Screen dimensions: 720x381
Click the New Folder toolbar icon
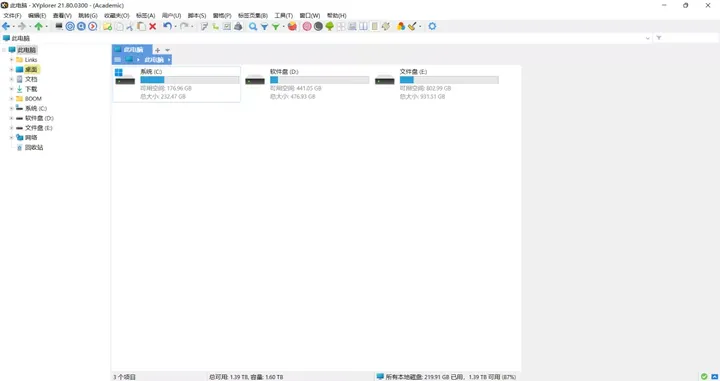[107, 27]
